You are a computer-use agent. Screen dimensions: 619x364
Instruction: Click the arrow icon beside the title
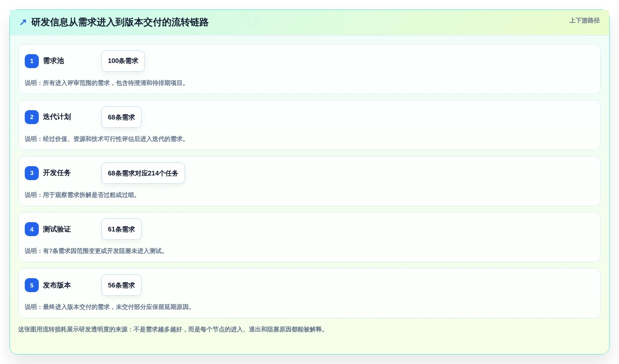tap(23, 22)
